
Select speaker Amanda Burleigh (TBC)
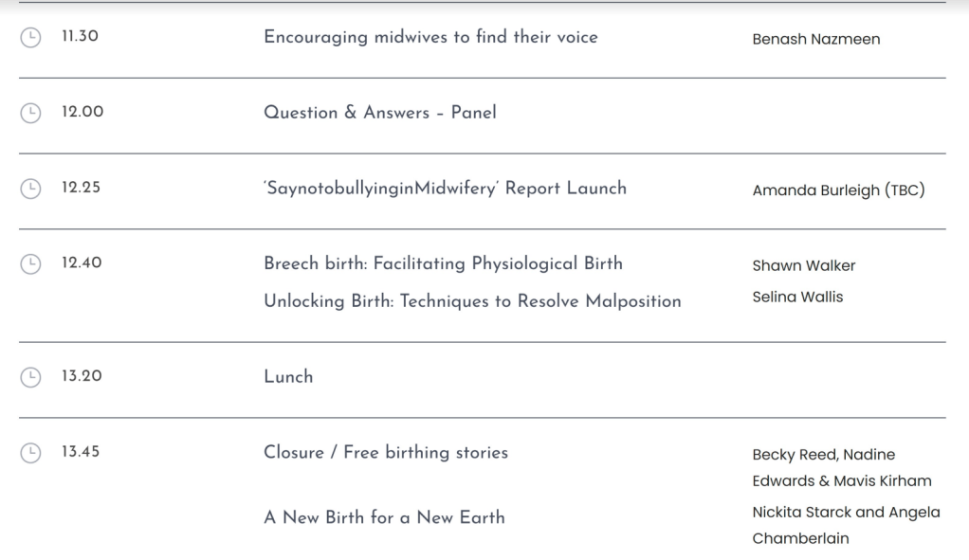(x=838, y=190)
